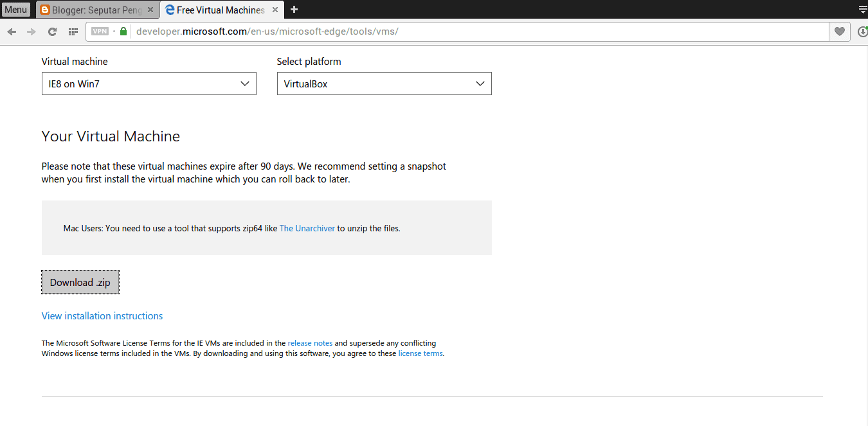868x426 pixels.
Task: Click the forward navigation arrow
Action: point(32,31)
